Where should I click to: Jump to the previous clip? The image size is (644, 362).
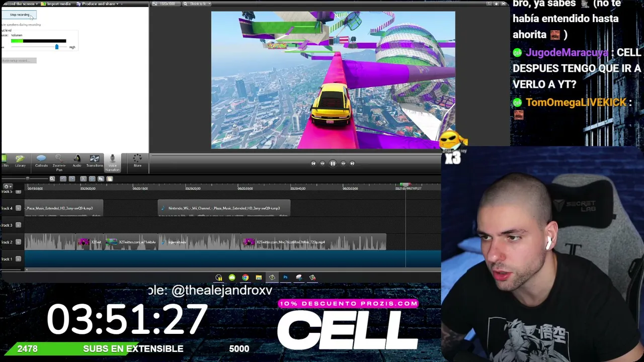(x=313, y=163)
